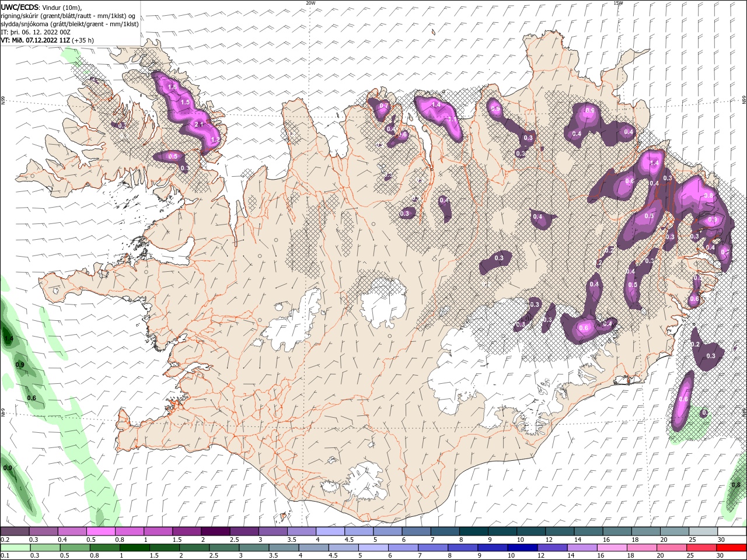Pick the top legend swatch starting at 0.3
This screenshot has height=560, width=747.
tap(43, 531)
